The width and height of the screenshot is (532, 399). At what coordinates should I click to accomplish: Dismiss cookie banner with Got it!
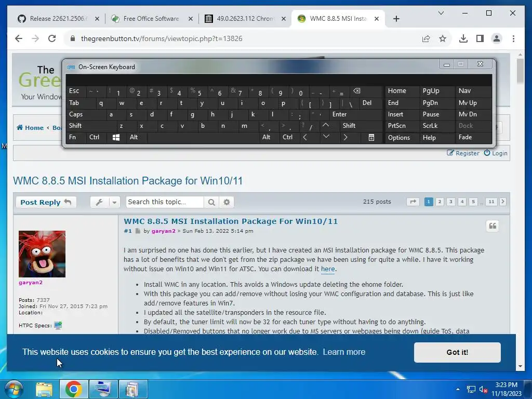coord(457,352)
